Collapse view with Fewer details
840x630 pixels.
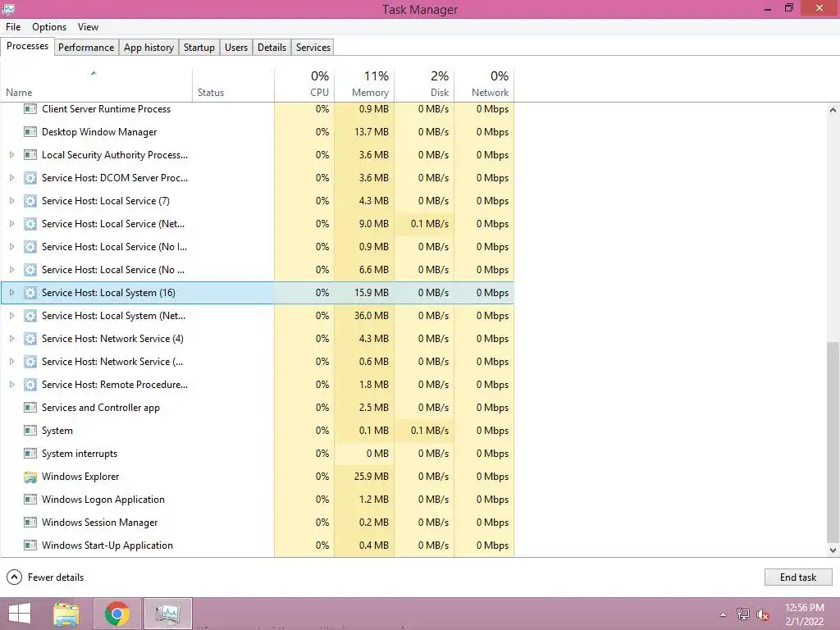45,577
